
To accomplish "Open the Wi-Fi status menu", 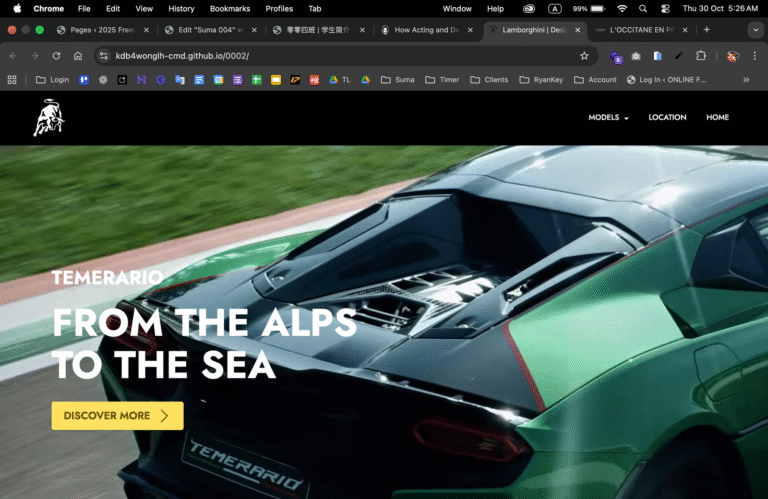I will pyautogui.click(x=622, y=8).
